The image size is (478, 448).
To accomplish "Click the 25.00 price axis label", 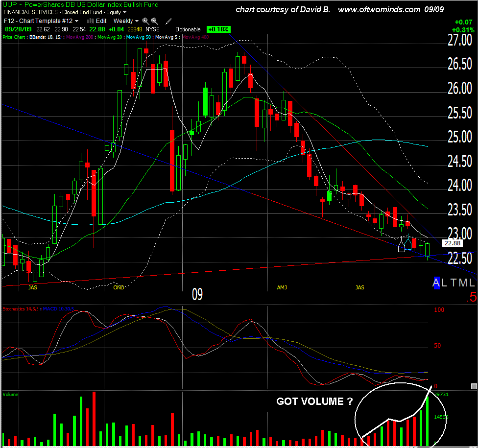I will 460,137.
